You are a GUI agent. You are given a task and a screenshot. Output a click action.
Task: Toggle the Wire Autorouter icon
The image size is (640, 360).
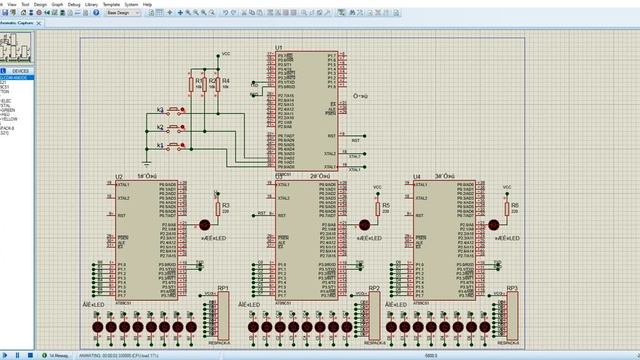(341, 13)
